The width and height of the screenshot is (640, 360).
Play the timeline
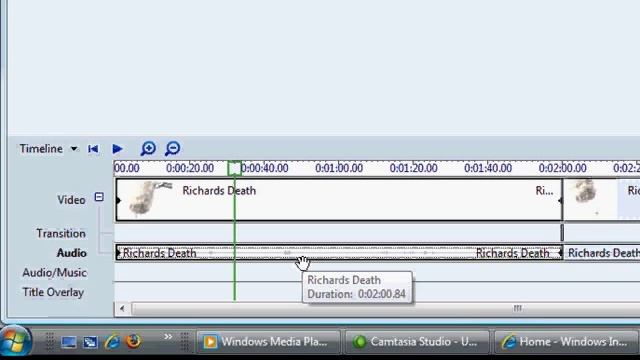(117, 149)
